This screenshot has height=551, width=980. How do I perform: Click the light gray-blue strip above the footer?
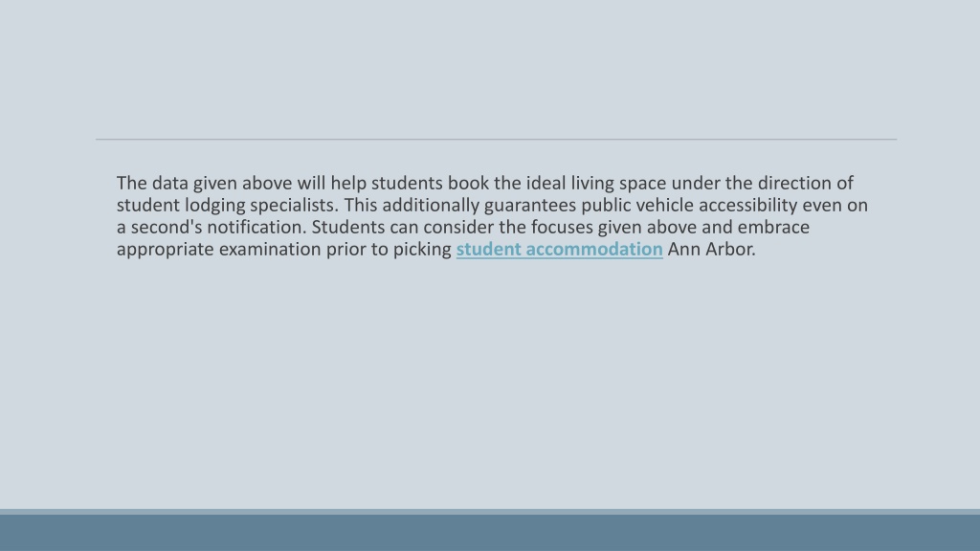(x=490, y=512)
